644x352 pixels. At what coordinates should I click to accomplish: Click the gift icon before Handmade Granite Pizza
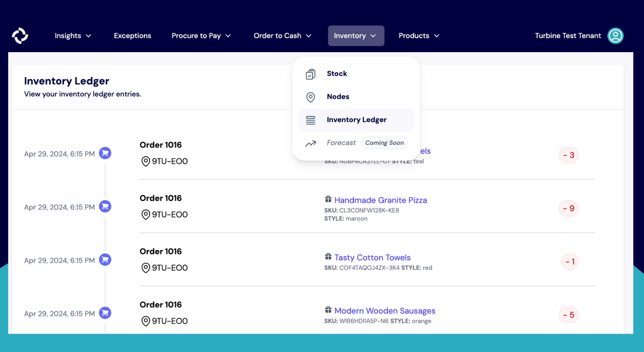pos(328,199)
